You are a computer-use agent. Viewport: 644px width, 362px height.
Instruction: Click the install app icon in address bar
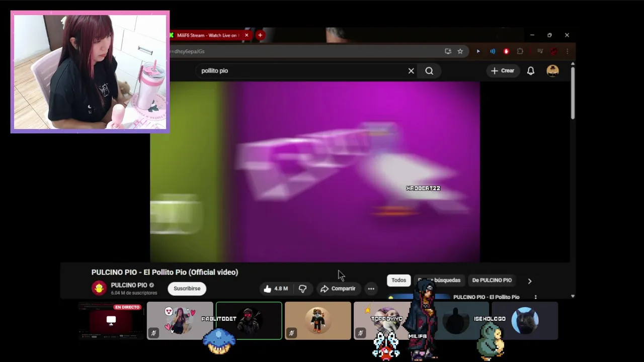point(448,51)
